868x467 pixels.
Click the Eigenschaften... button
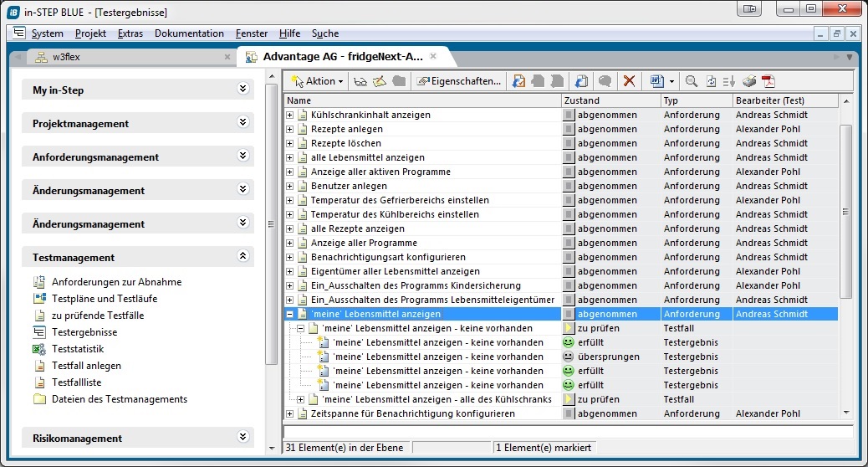460,81
